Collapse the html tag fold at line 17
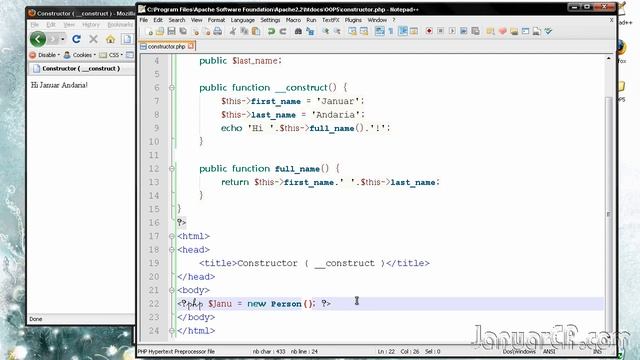640x360 pixels. 172,236
